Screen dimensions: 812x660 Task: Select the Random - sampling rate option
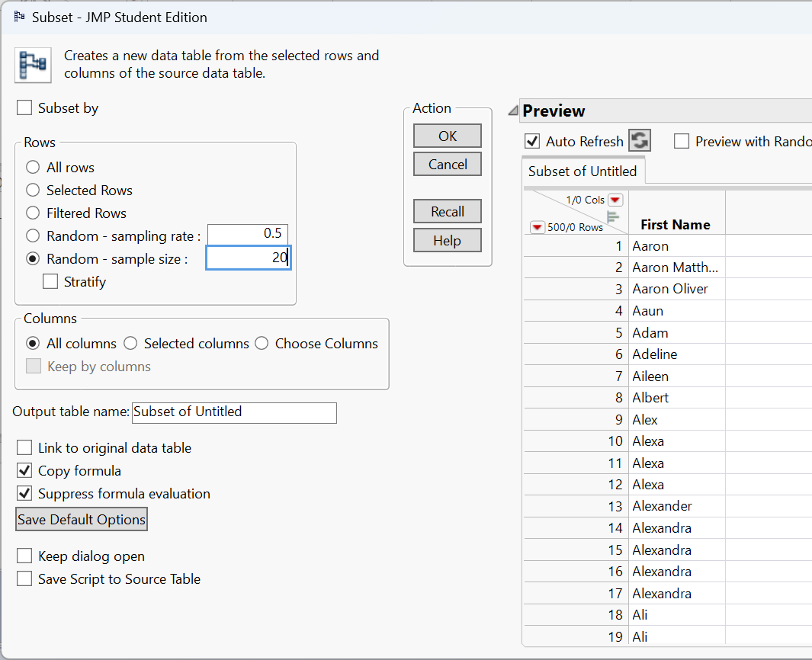point(33,236)
